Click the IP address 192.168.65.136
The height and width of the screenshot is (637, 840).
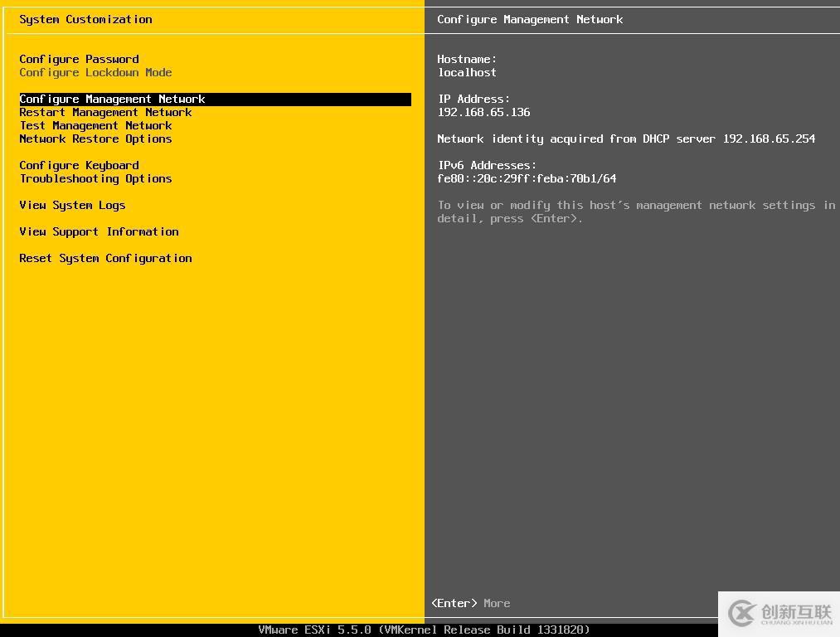[483, 113]
